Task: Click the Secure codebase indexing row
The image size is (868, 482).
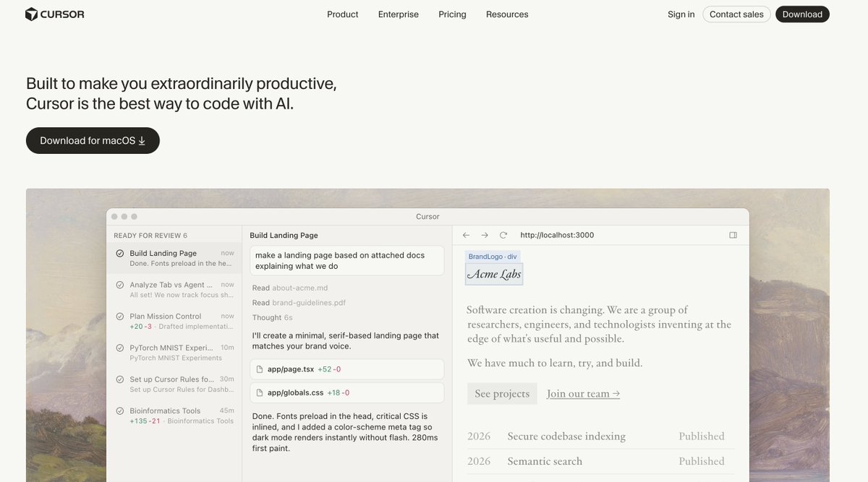Action: click(600, 436)
